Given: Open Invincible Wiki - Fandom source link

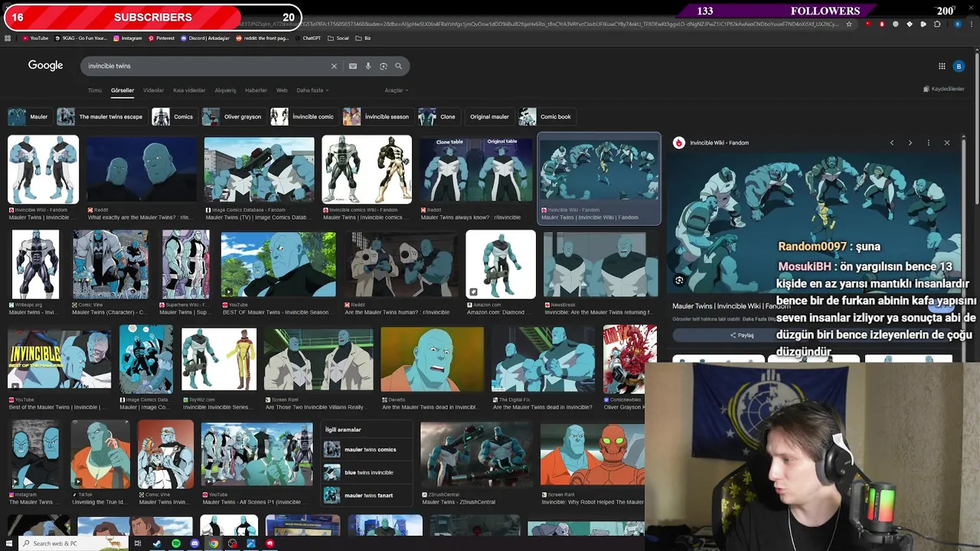Looking at the screenshot, I should coord(718,142).
